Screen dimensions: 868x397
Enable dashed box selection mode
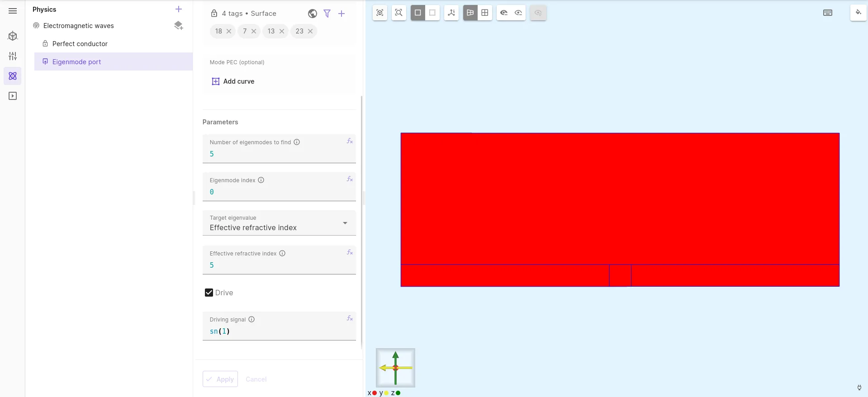coord(432,13)
